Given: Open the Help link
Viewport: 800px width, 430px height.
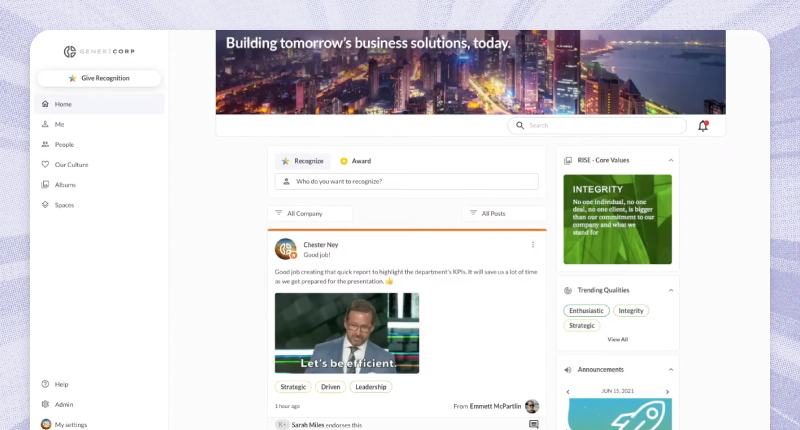Looking at the screenshot, I should tap(61, 384).
